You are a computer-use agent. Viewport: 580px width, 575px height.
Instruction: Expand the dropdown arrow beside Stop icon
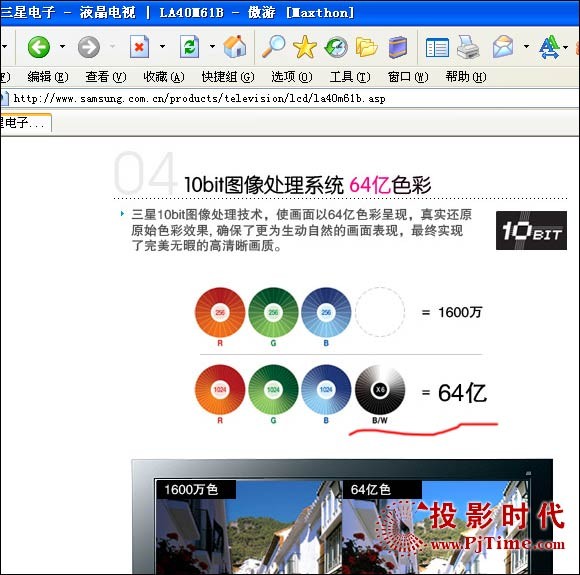(162, 47)
